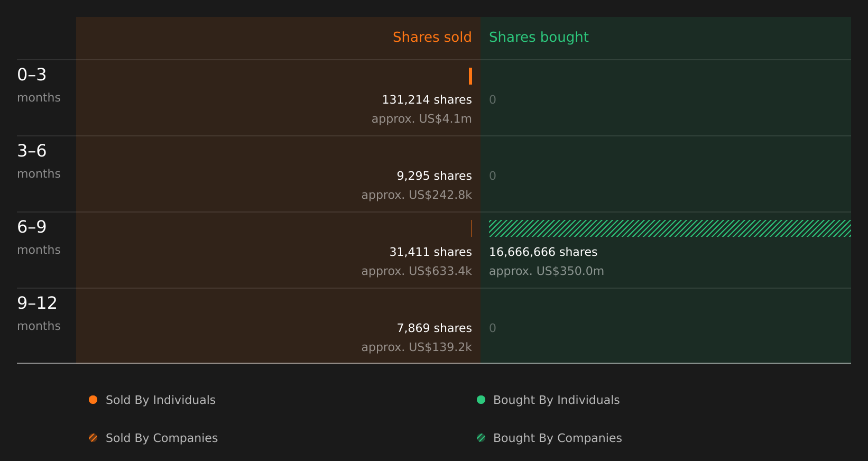Viewport: 868px width, 461px height.
Task: Click the bought 0 value in the 9–12 months row
Action: tap(493, 328)
